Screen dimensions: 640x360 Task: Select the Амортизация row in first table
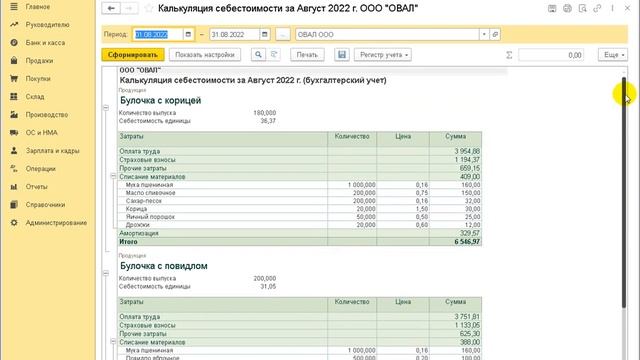coord(300,233)
